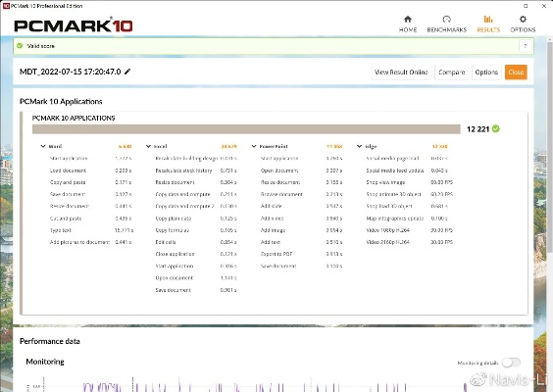Click the vertical scrollbar on the right
The image size is (553, 392).
click(550, 146)
